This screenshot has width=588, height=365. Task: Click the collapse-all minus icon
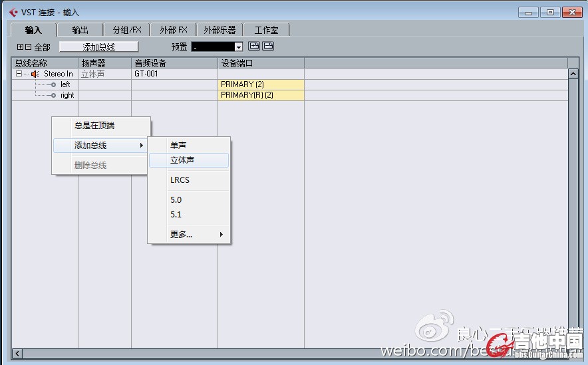[x=28, y=47]
